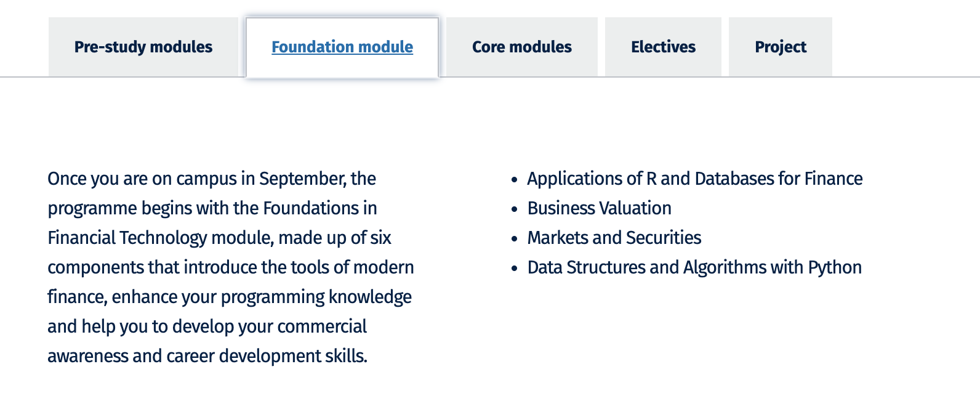
Task: Switch to the Core modules tab
Action: pos(522,47)
